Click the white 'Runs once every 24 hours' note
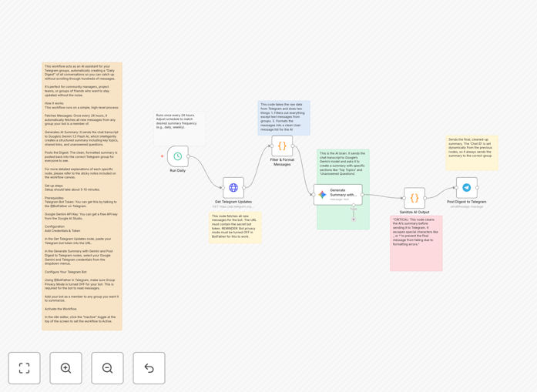This screenshot has width=537, height=392. (179, 129)
